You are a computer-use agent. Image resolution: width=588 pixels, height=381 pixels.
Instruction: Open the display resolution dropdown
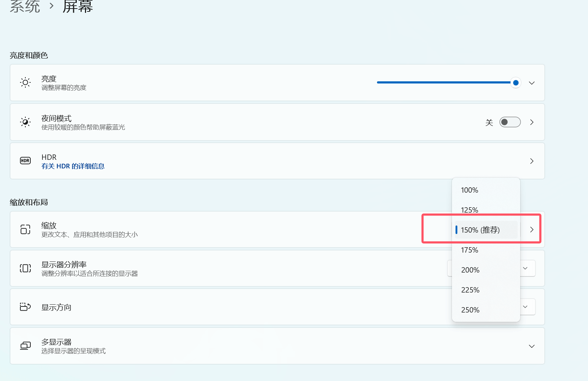[525, 268]
